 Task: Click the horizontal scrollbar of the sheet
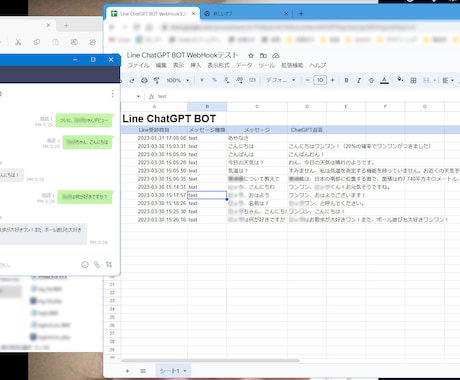pos(211,360)
